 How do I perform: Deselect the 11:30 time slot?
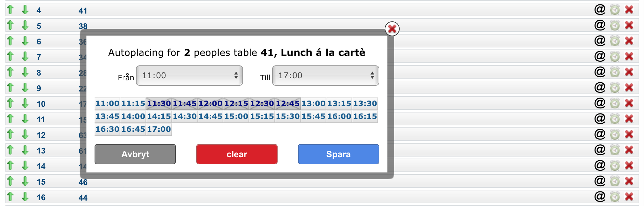pyautogui.click(x=159, y=103)
